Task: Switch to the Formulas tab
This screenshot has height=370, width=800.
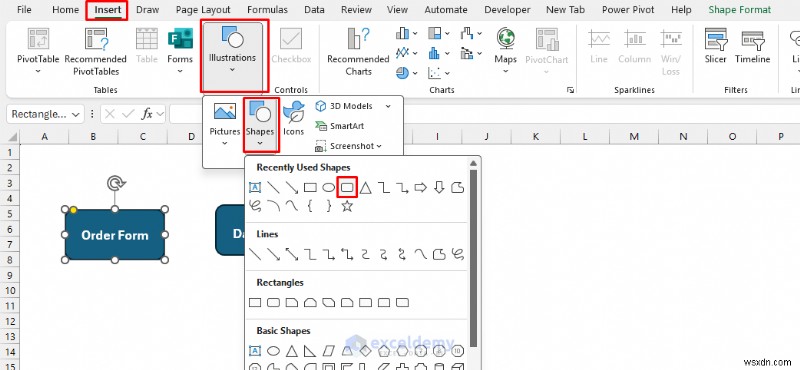Action: (267, 10)
